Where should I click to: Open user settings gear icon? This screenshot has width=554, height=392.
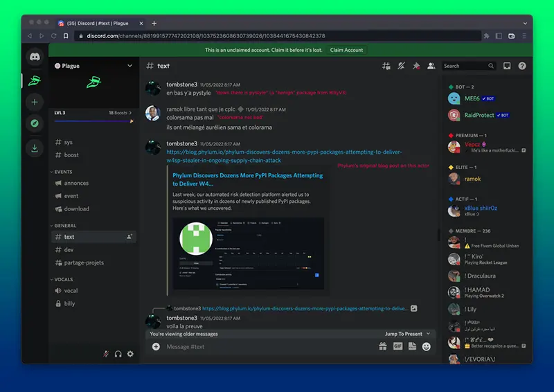point(130,354)
